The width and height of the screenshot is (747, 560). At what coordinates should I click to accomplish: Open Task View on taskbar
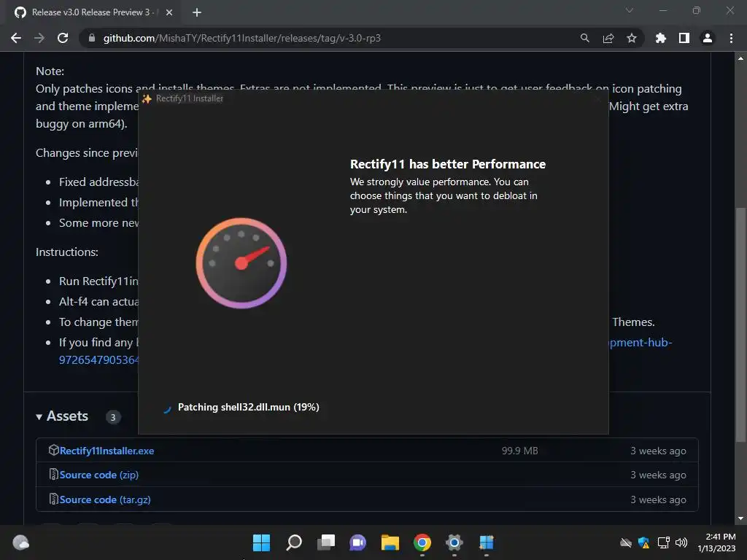click(x=326, y=542)
